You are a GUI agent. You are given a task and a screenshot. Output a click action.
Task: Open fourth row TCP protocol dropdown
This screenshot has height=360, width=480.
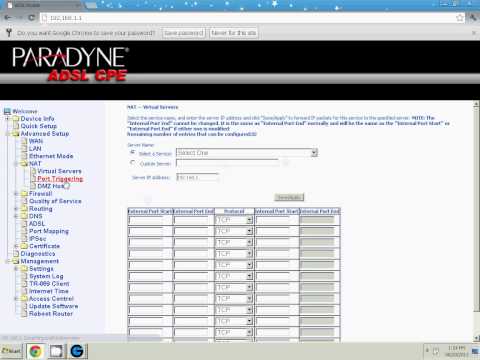pos(234,254)
